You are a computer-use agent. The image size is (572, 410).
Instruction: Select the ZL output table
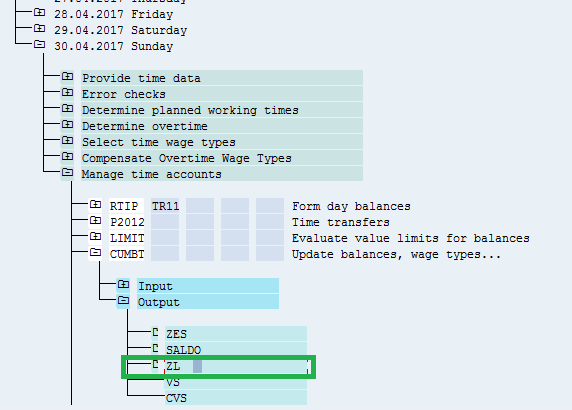[x=236, y=366]
